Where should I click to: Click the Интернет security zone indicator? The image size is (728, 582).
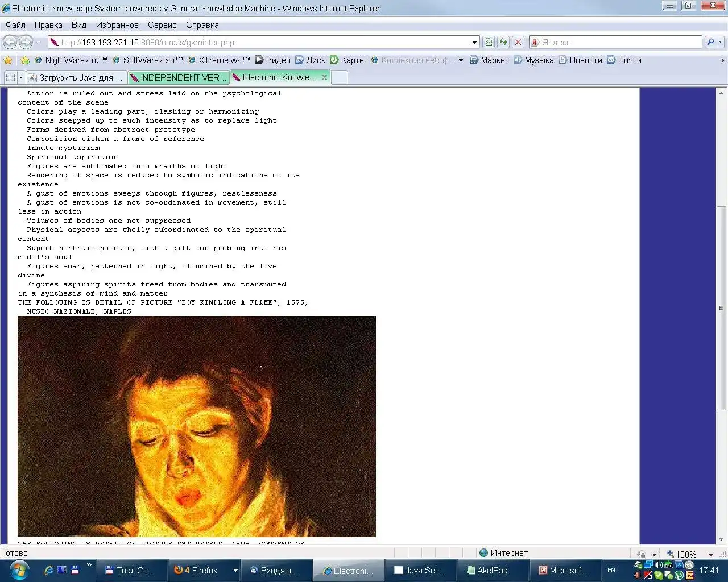pyautogui.click(x=503, y=553)
